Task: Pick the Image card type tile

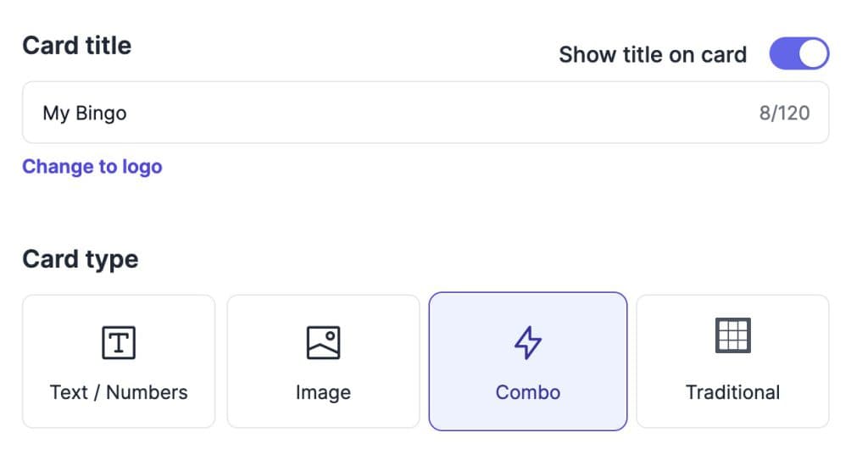Action: point(323,362)
